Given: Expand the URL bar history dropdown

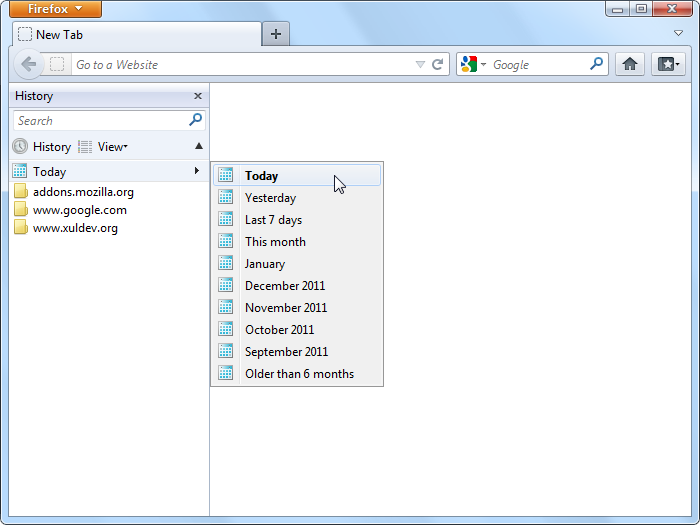Looking at the screenshot, I should pyautogui.click(x=420, y=65).
